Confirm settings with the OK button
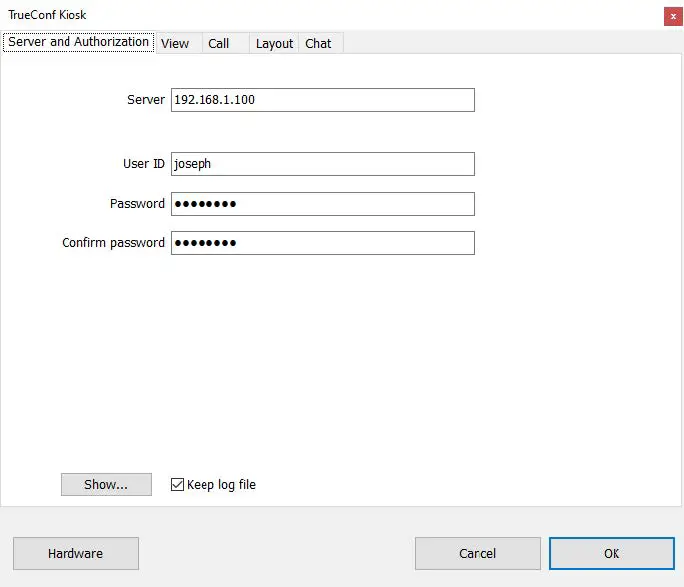 pos(612,553)
